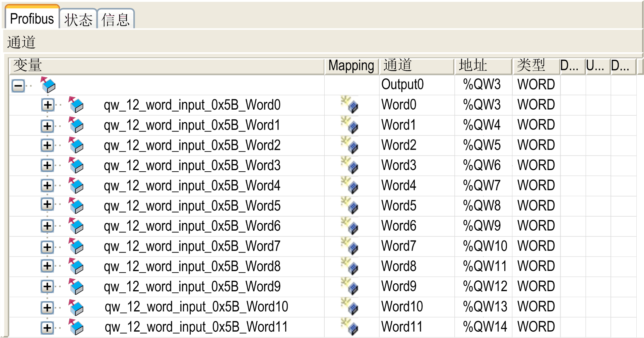Click the mapping icon for Word0 row

point(350,105)
